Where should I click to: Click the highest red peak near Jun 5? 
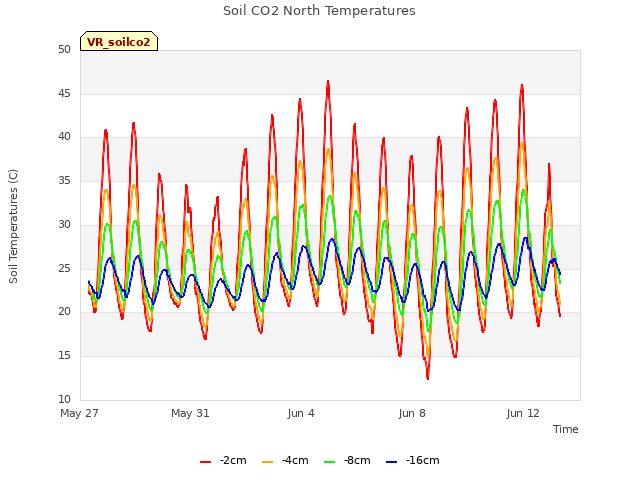click(328, 82)
